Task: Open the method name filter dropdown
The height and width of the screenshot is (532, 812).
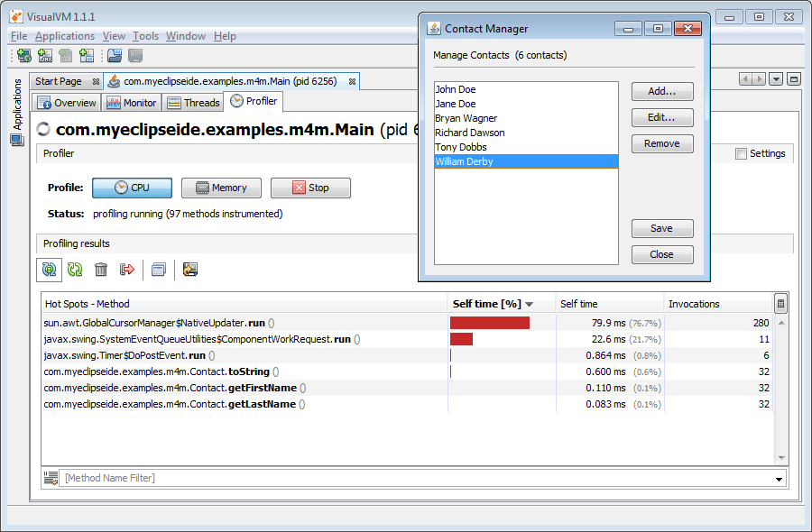Action: [778, 478]
